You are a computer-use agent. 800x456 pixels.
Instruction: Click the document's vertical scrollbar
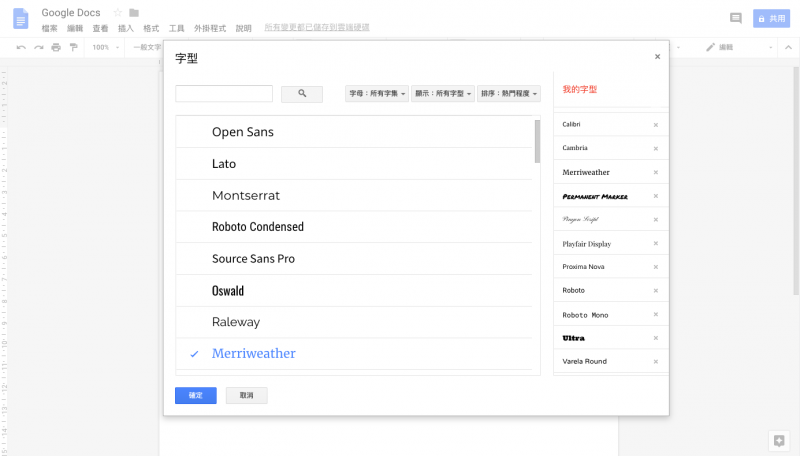[x=796, y=181]
